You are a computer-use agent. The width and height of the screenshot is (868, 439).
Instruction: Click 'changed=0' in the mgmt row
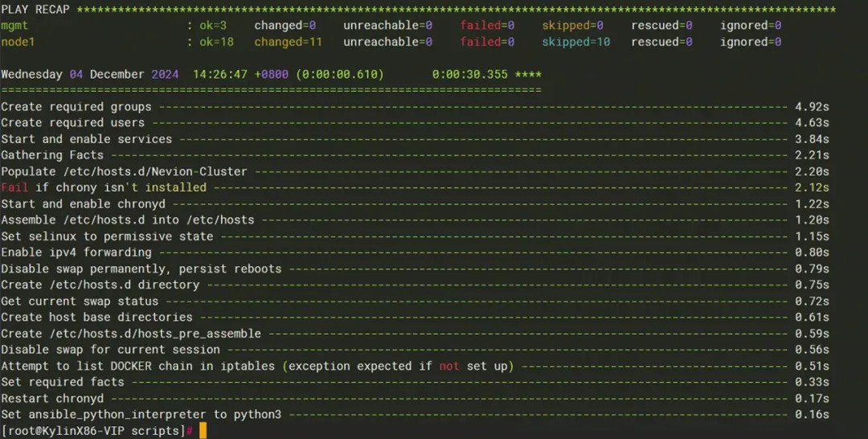coord(285,26)
